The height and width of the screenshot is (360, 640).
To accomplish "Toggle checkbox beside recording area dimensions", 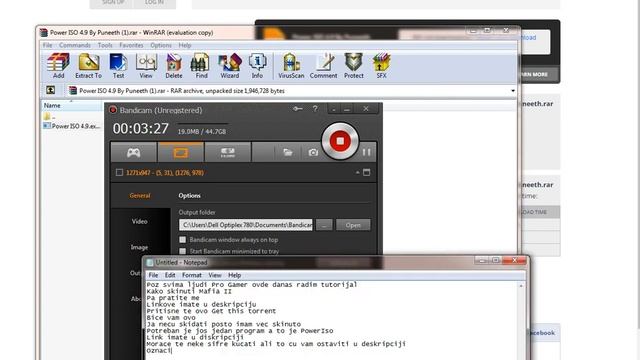I will pyautogui.click(x=119, y=173).
